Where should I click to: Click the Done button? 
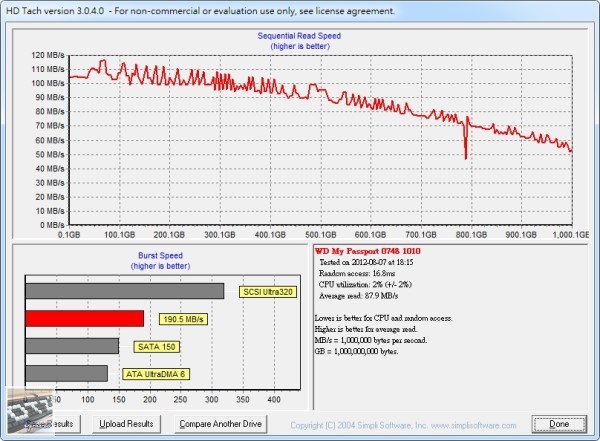pyautogui.click(x=559, y=424)
